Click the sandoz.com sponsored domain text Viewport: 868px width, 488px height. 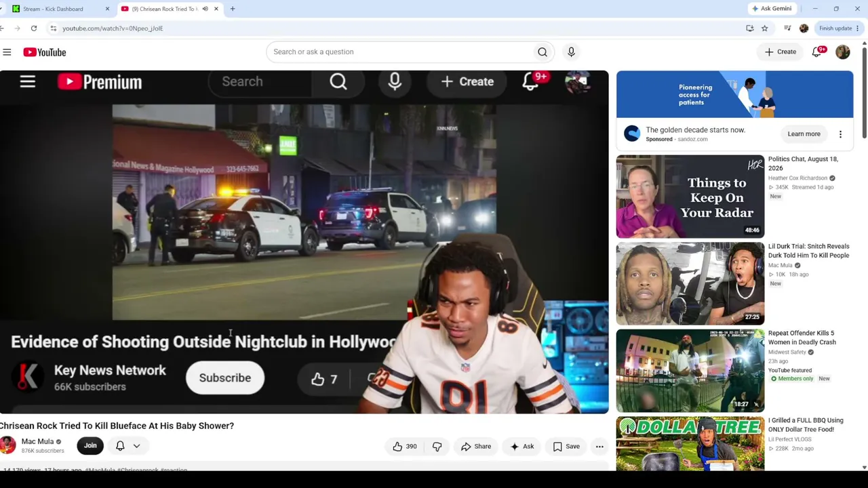(x=692, y=139)
